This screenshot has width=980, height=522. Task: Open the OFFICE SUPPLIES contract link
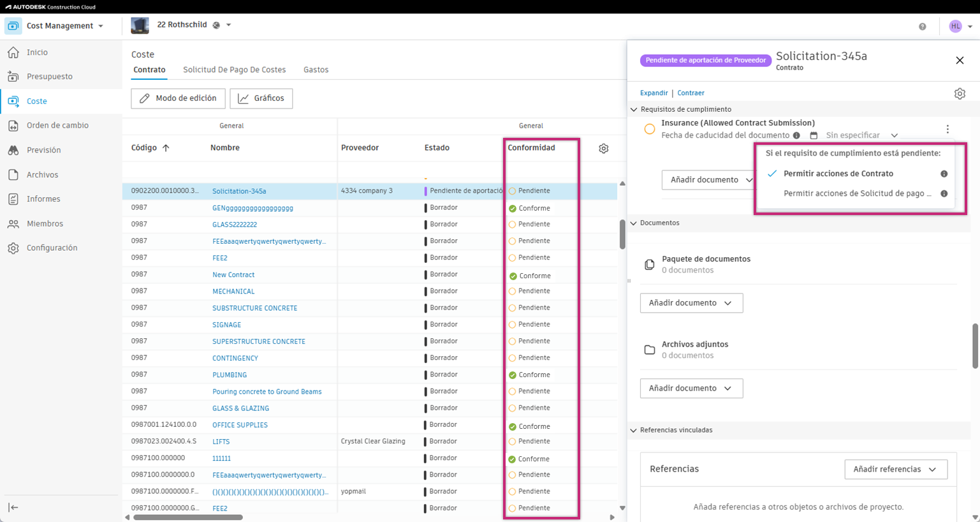(x=240, y=425)
